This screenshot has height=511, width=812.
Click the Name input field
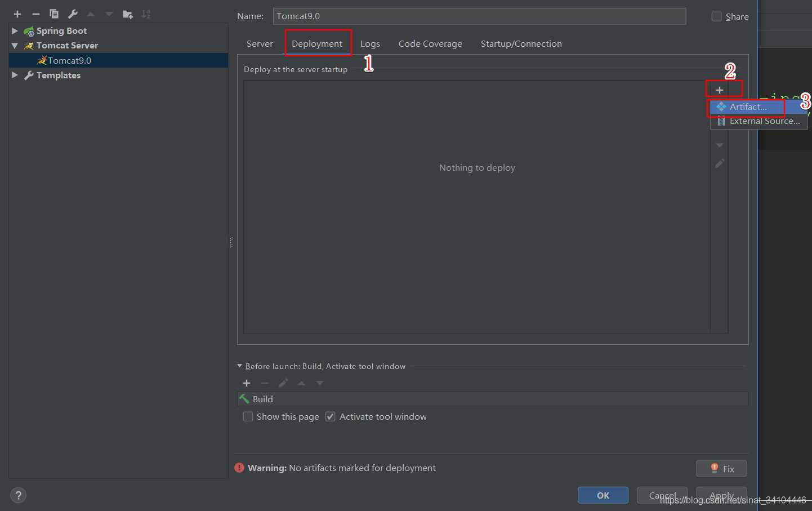point(479,16)
